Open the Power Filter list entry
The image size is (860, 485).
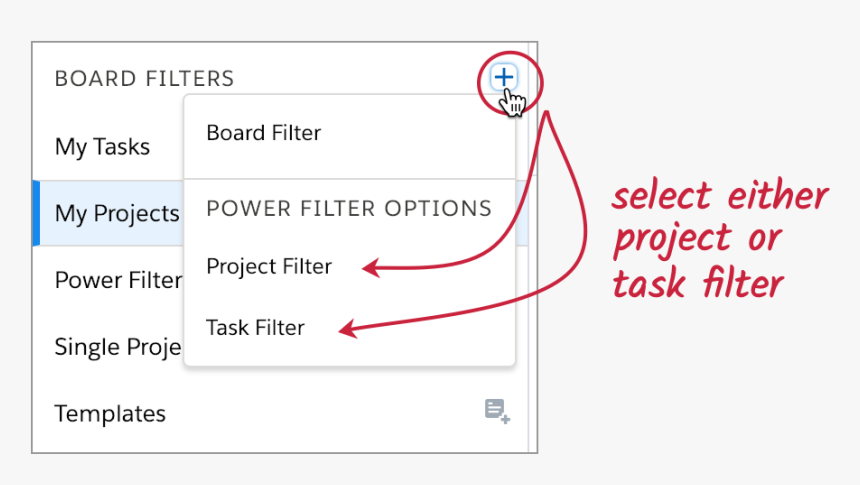pos(118,280)
